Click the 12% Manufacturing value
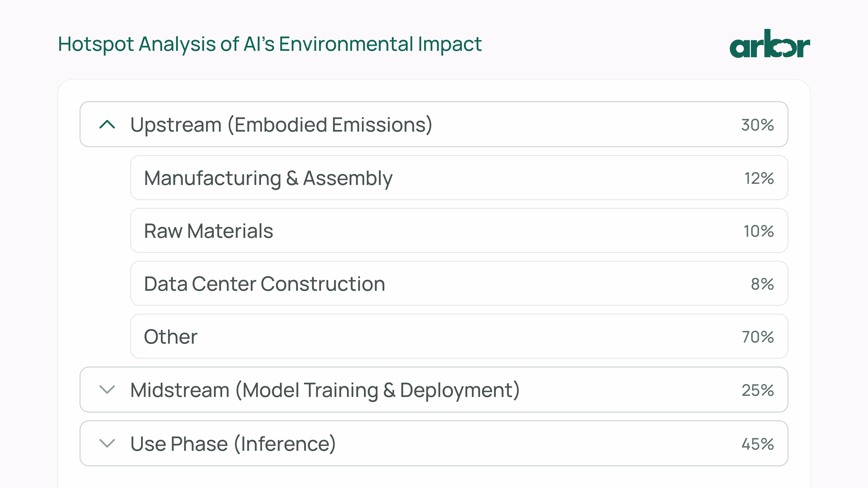 pos(759,178)
